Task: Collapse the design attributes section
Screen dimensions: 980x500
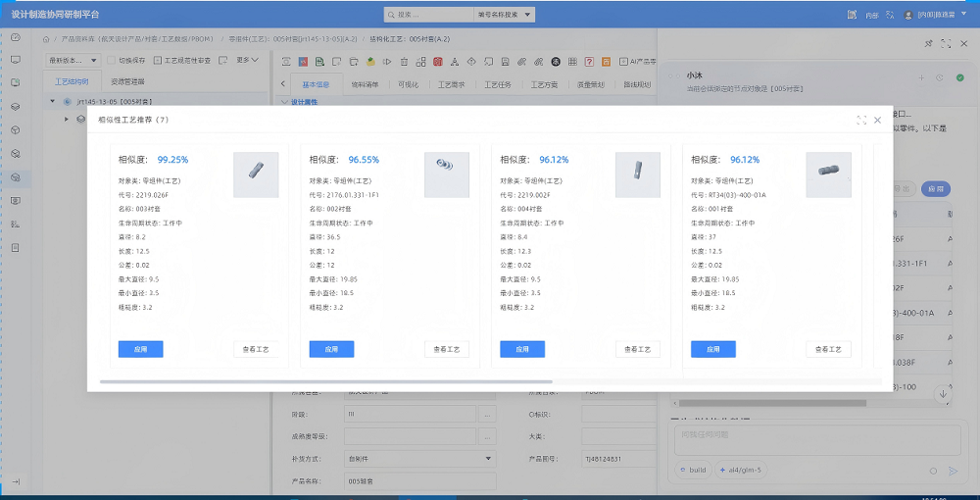Action: (x=285, y=102)
